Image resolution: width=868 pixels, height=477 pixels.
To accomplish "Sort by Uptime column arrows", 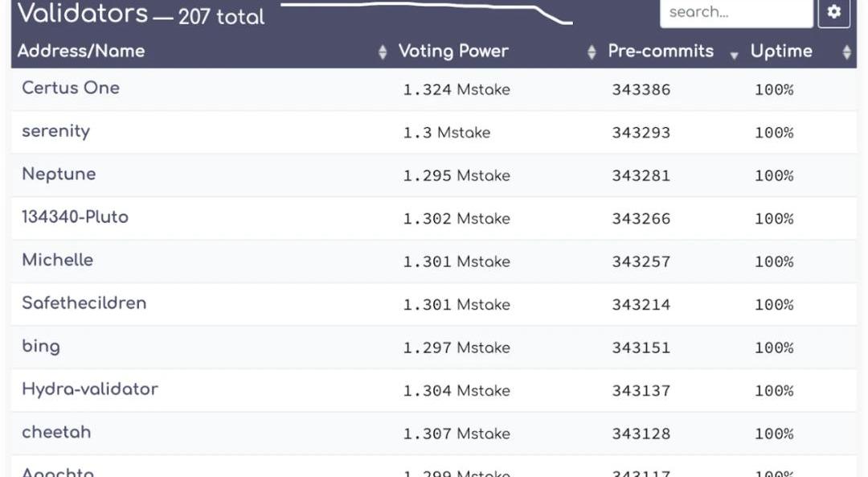I will point(846,52).
